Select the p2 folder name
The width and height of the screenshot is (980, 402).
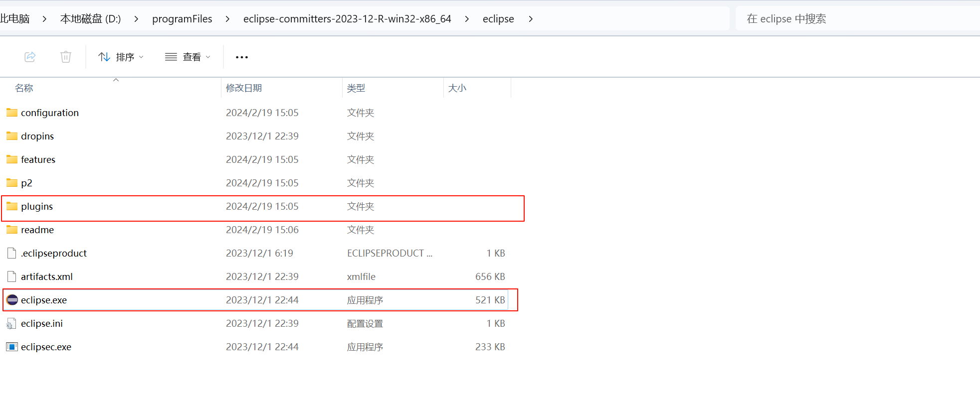26,183
